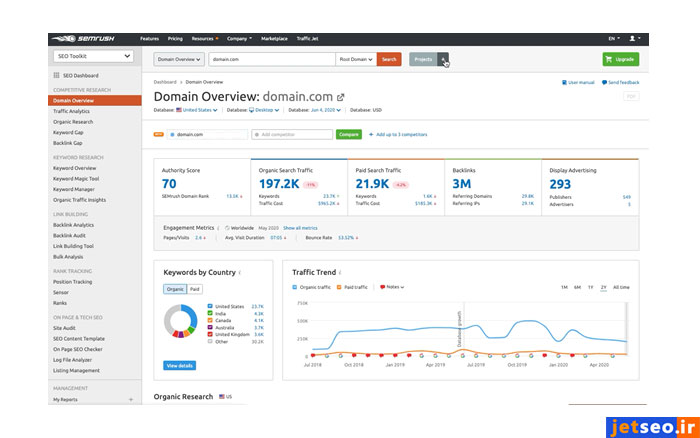Click the keywords by country donut chart
700x438 pixels.
pos(180,321)
